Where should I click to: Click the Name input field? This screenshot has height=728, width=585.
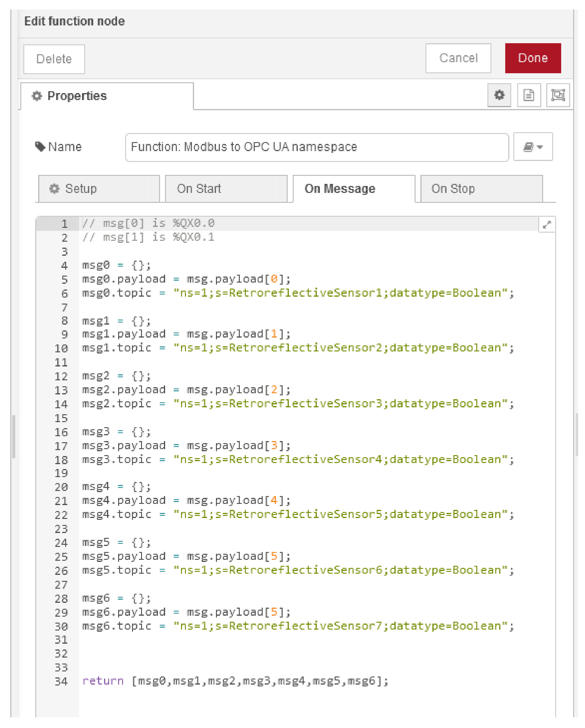[317, 147]
